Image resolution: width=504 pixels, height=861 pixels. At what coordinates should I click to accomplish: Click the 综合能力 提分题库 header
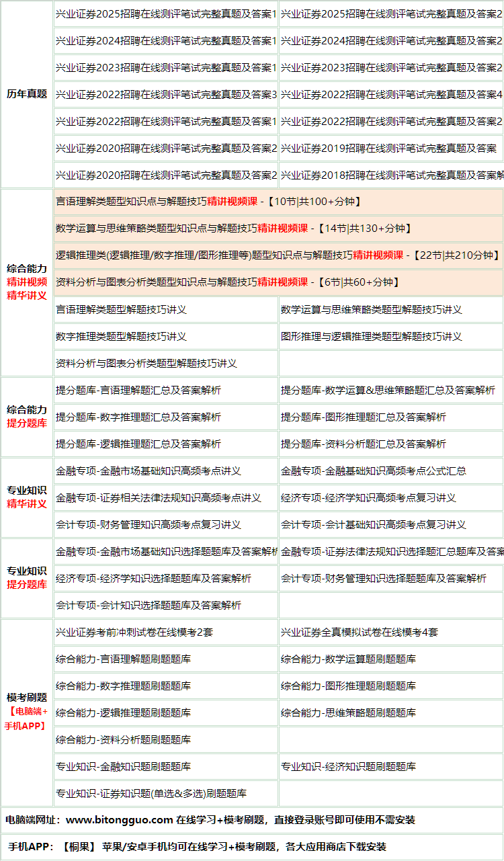(27, 417)
